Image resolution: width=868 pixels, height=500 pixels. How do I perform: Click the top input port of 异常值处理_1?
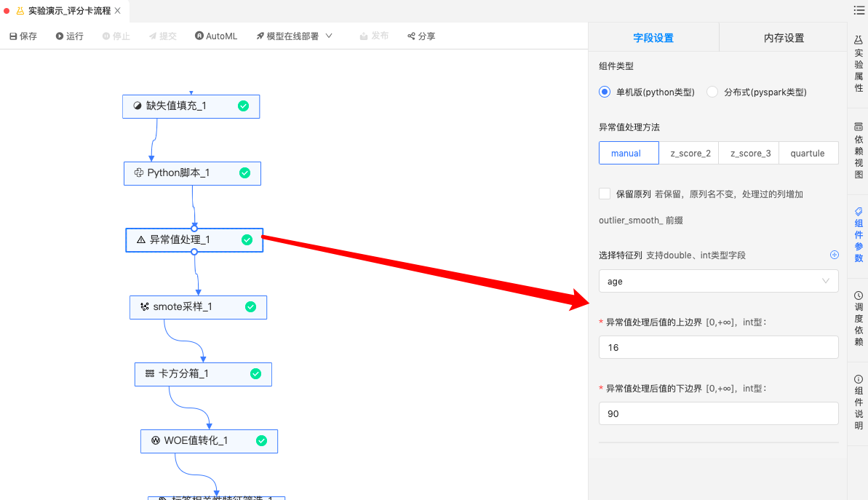194,228
